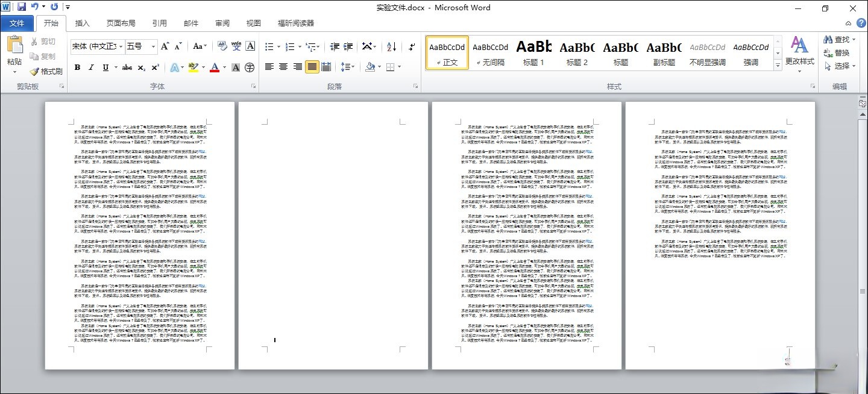
Task: Align text left
Action: [x=269, y=67]
